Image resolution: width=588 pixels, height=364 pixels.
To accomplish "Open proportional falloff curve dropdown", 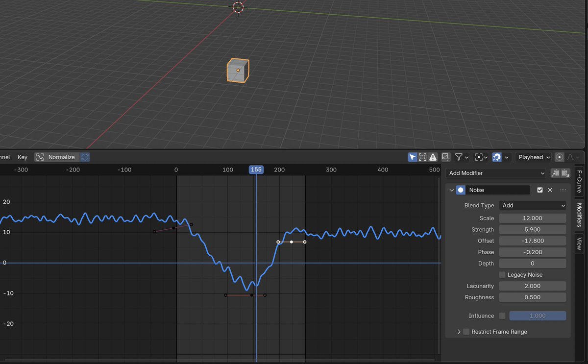I will point(573,157).
